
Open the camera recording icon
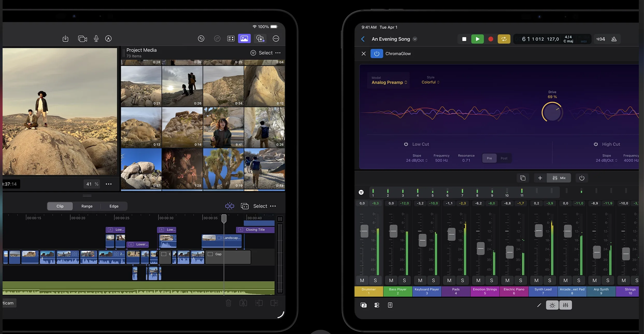point(82,39)
